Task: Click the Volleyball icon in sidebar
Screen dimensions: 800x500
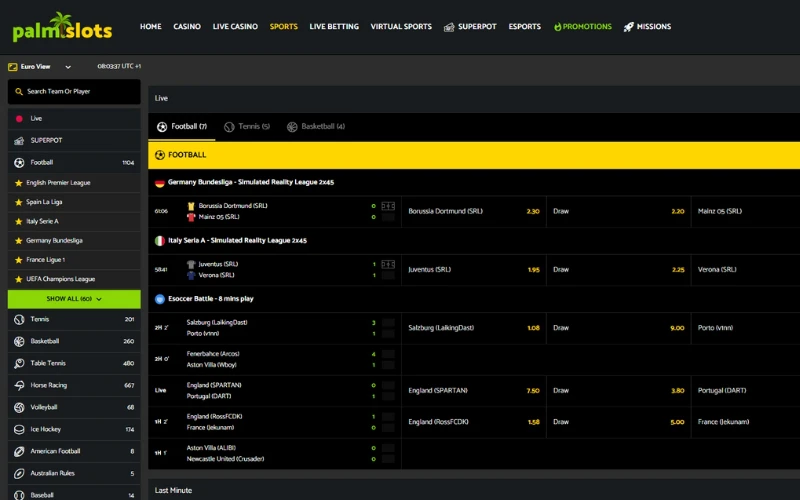Action: 19,407
